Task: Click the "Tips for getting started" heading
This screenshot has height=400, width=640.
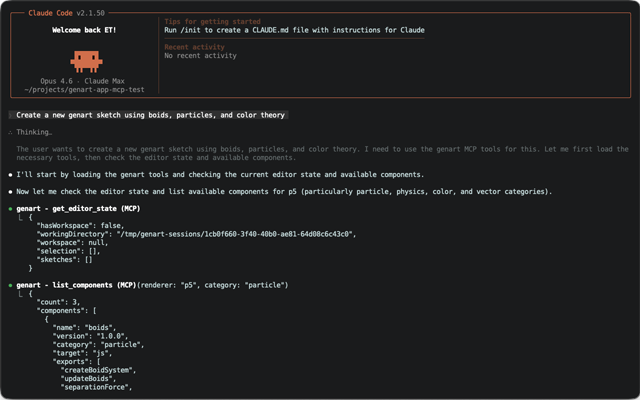Action: [212, 22]
